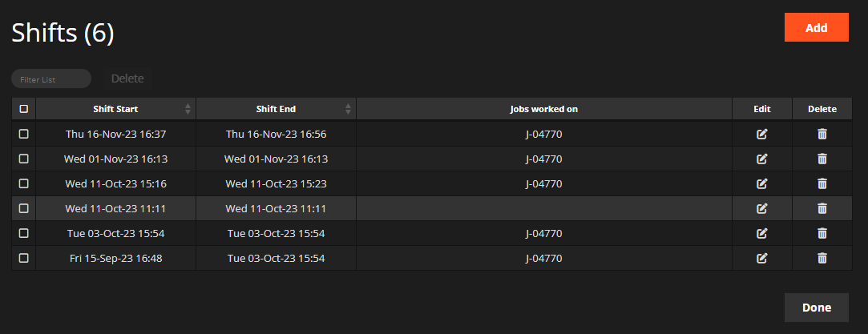The width and height of the screenshot is (868, 334).
Task: Edit the Tue 03-Oct-23 15:54 shift
Action: coord(761,233)
